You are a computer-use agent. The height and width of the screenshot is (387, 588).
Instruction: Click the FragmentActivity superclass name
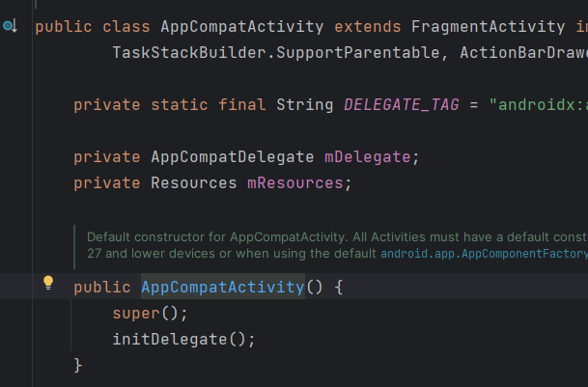tap(488, 27)
